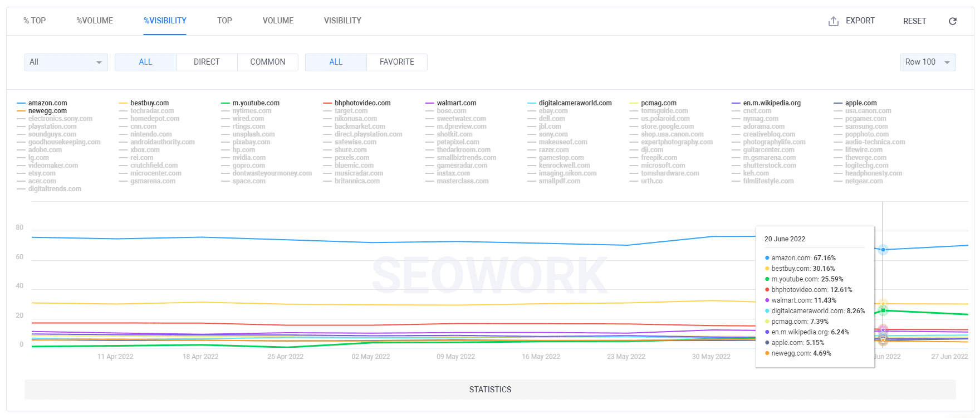Enable filmlifestyle.com legend entry
Image resolution: width=980 pixels, height=418 pixels.
[762, 181]
